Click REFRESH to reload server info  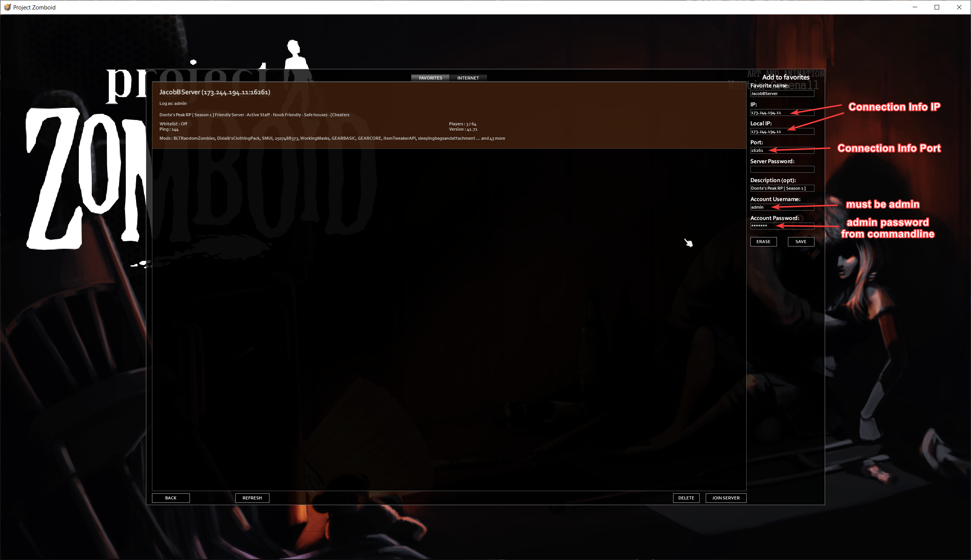[252, 497]
